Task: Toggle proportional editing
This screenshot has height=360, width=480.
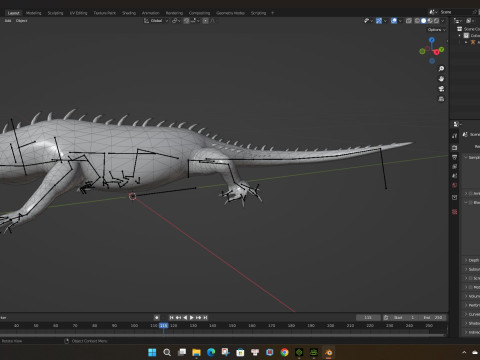Action: click(205, 21)
